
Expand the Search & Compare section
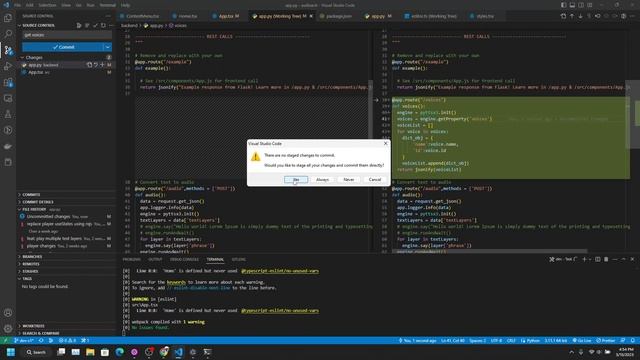coord(67,333)
